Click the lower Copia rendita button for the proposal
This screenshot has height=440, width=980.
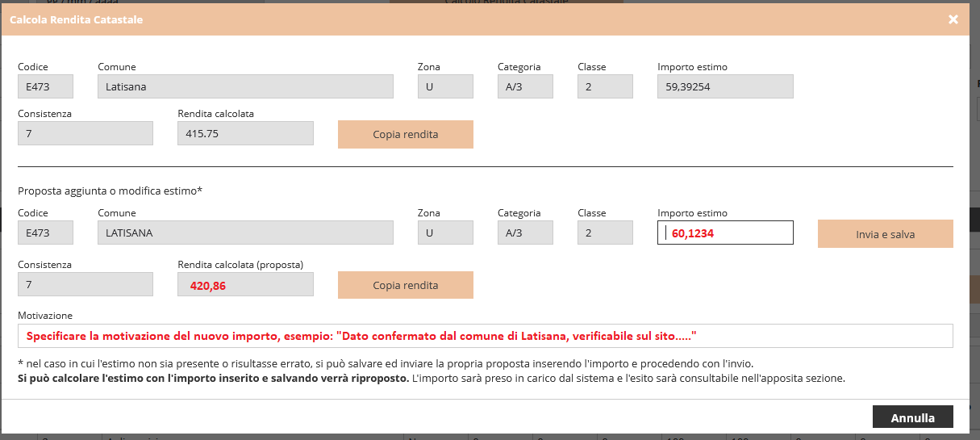pyautogui.click(x=406, y=285)
